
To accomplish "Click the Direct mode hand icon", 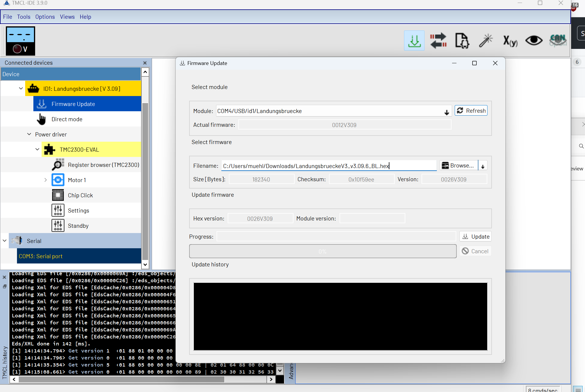I will [41, 119].
